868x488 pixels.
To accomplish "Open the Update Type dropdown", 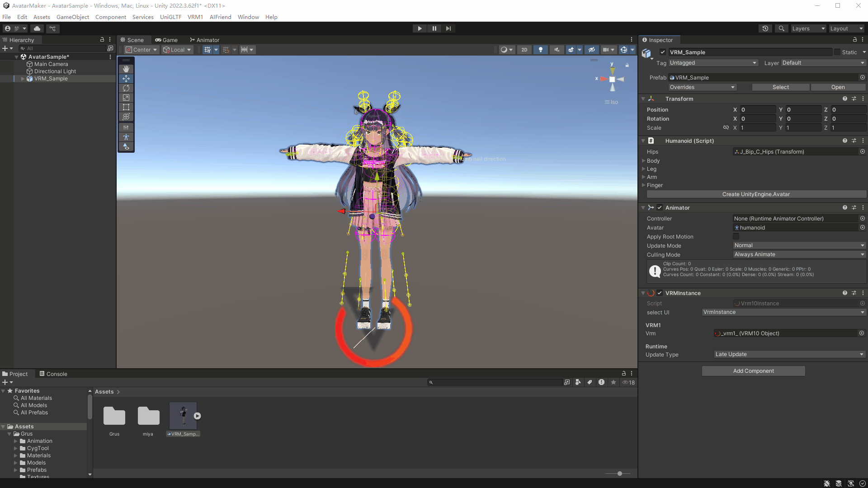I will [x=789, y=355].
